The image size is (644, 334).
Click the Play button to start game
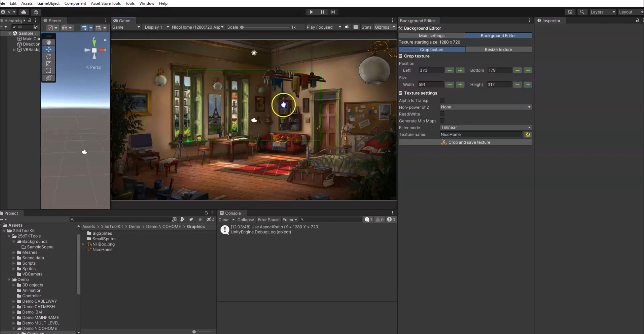point(311,12)
